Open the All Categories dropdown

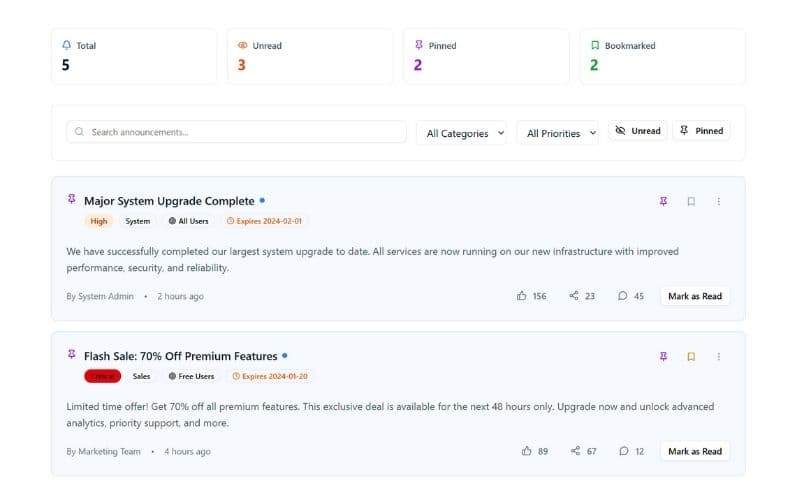point(462,133)
